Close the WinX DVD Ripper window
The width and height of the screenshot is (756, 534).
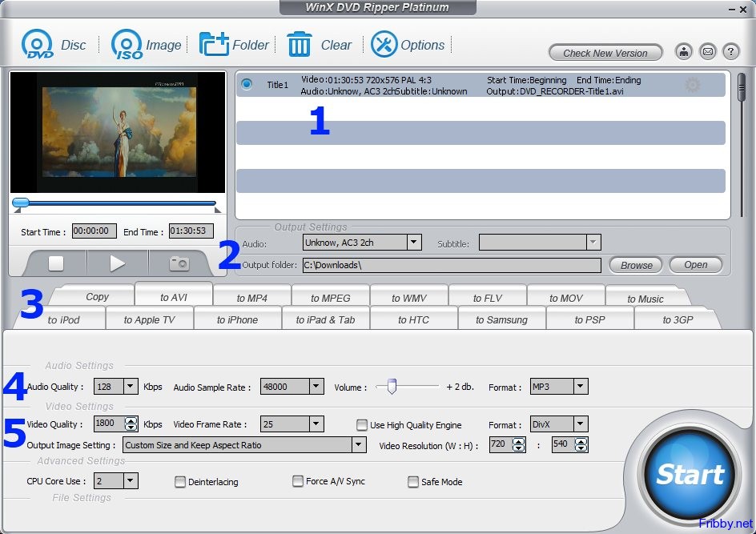coord(743,9)
